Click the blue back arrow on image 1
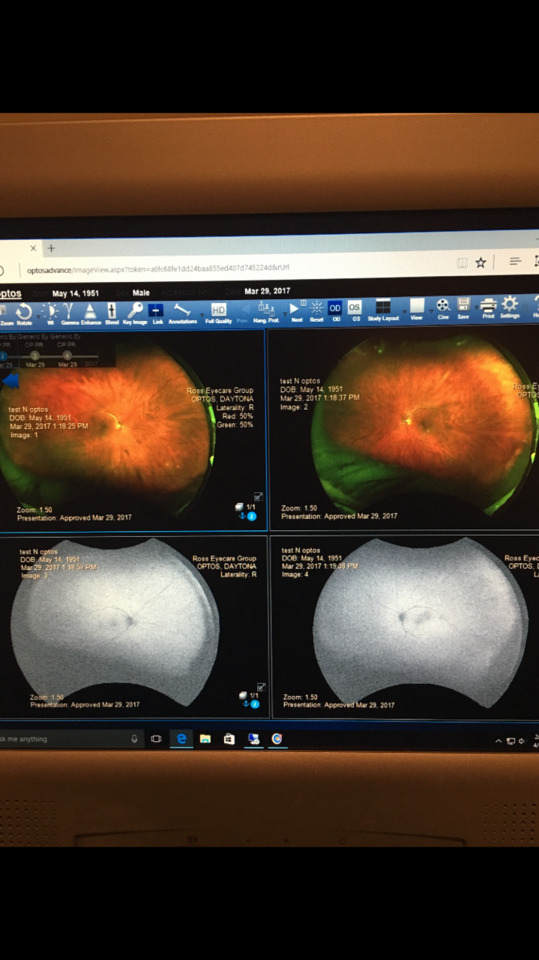 click(x=10, y=381)
